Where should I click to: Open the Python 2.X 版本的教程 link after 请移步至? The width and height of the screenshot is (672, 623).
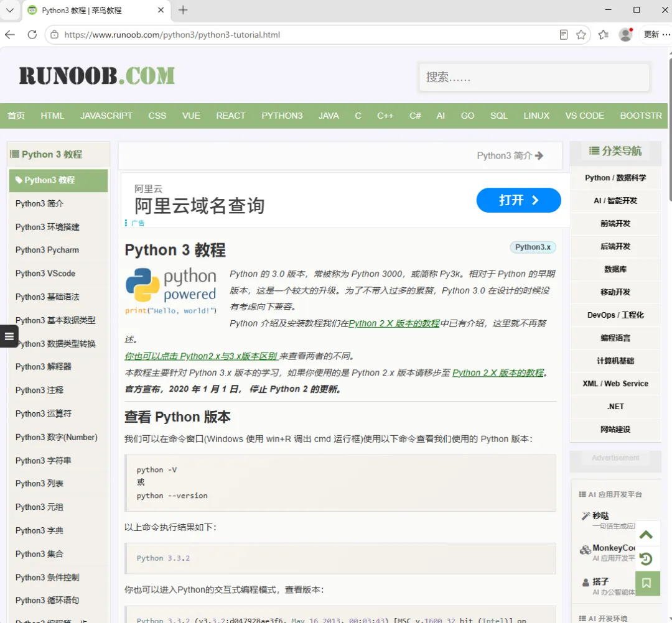pyautogui.click(x=498, y=373)
